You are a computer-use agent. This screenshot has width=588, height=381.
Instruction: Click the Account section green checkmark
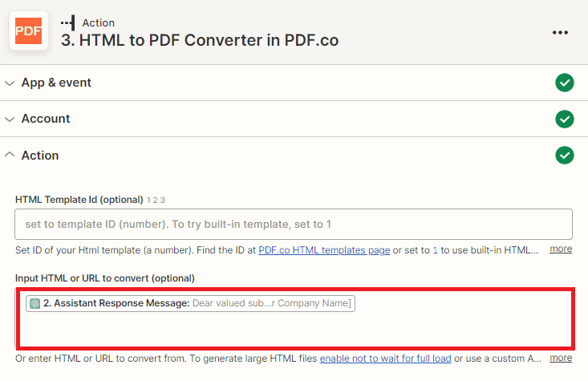coord(565,119)
